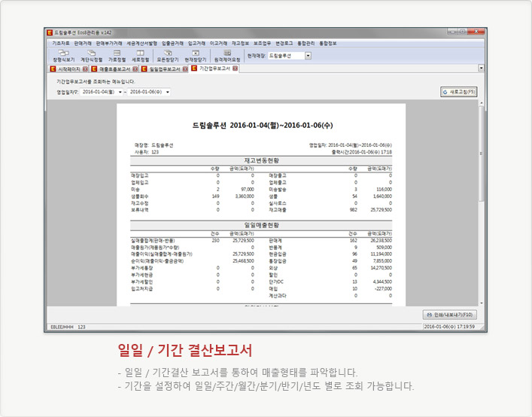
Task: Close the 매출흐름보고서 tab with its X
Action: 135,69
